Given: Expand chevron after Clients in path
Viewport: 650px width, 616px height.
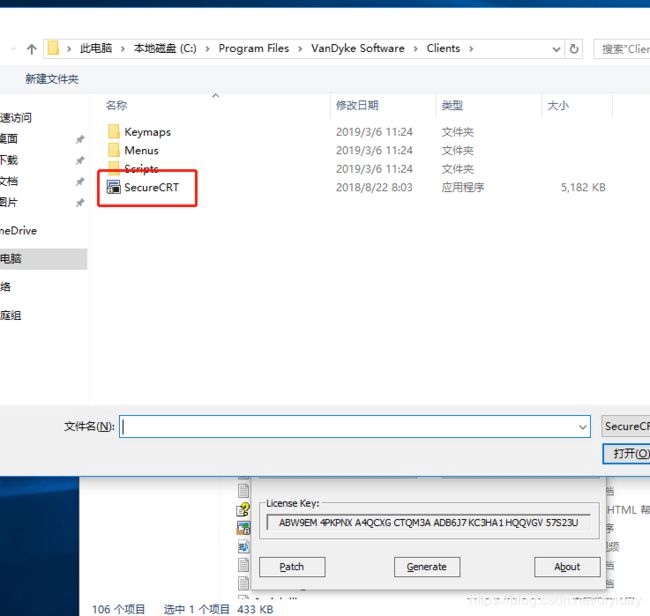Looking at the screenshot, I should (471, 49).
